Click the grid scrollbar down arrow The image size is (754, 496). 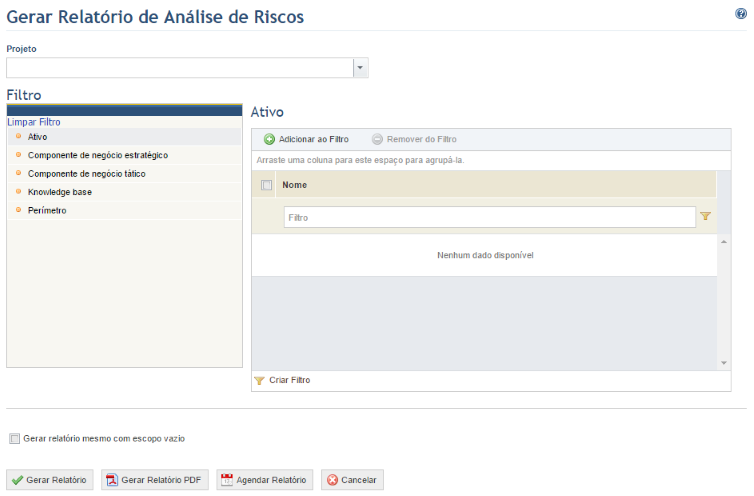pyautogui.click(x=724, y=363)
